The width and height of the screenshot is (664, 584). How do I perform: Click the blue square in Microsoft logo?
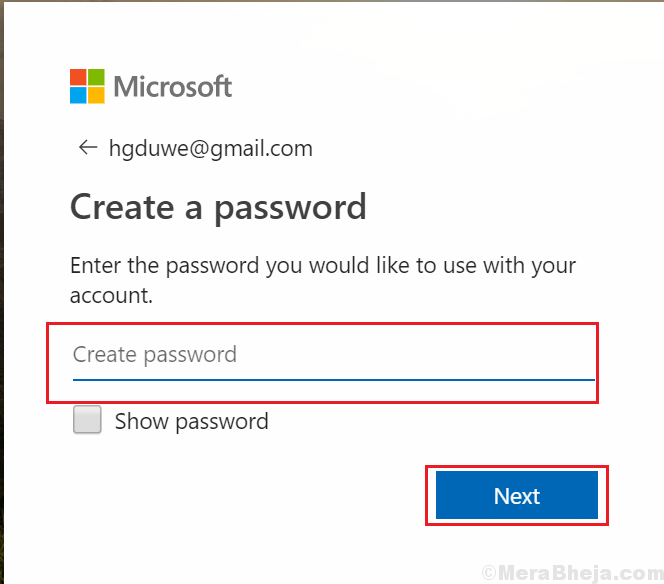(78, 95)
